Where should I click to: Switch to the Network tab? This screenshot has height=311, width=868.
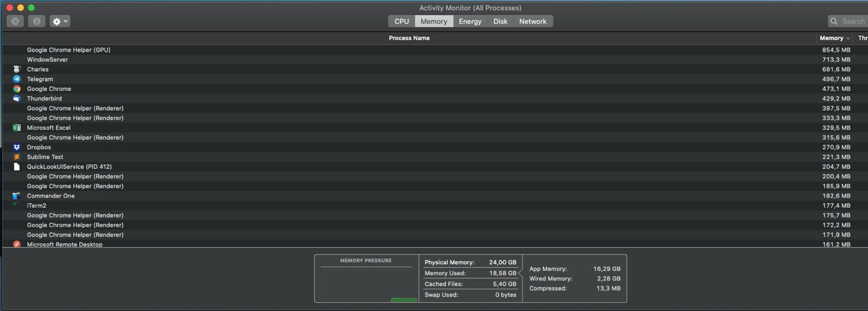click(x=533, y=21)
